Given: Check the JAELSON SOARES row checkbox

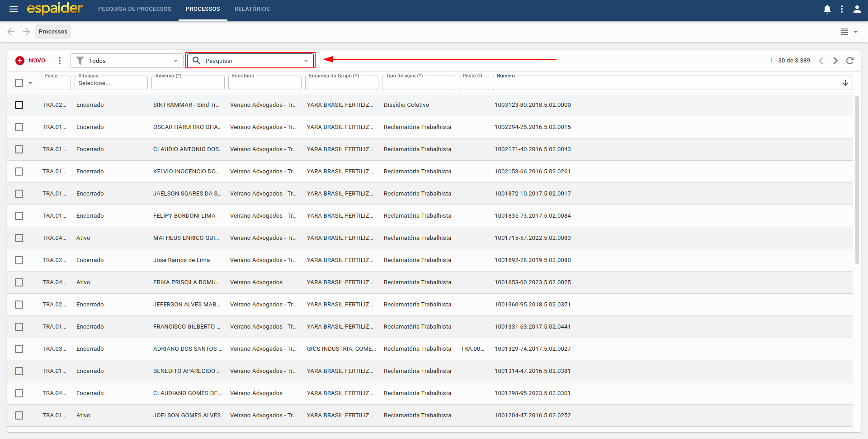Looking at the screenshot, I should [19, 194].
